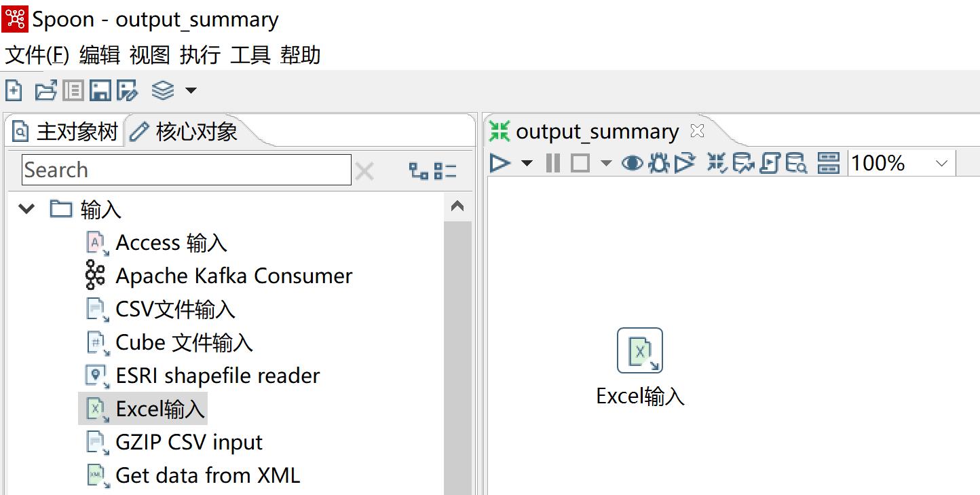Open the 视图 menu
Screen dimensions: 980x495
[150, 54]
